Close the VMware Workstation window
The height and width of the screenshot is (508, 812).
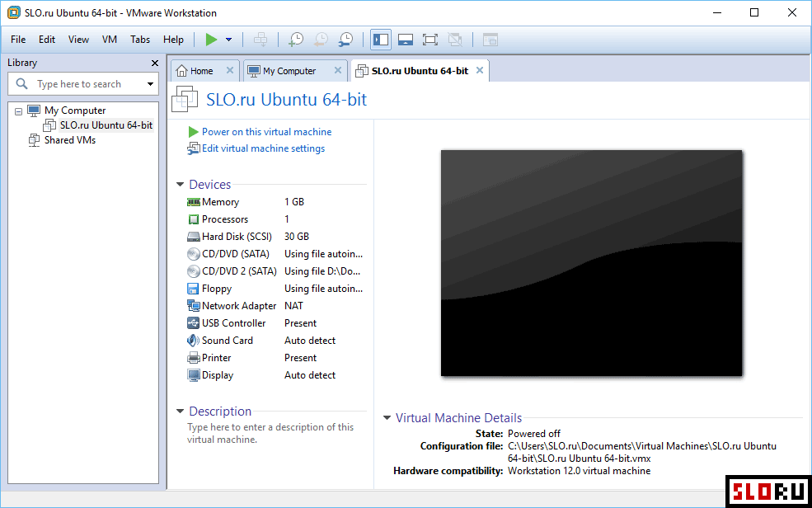pyautogui.click(x=792, y=12)
